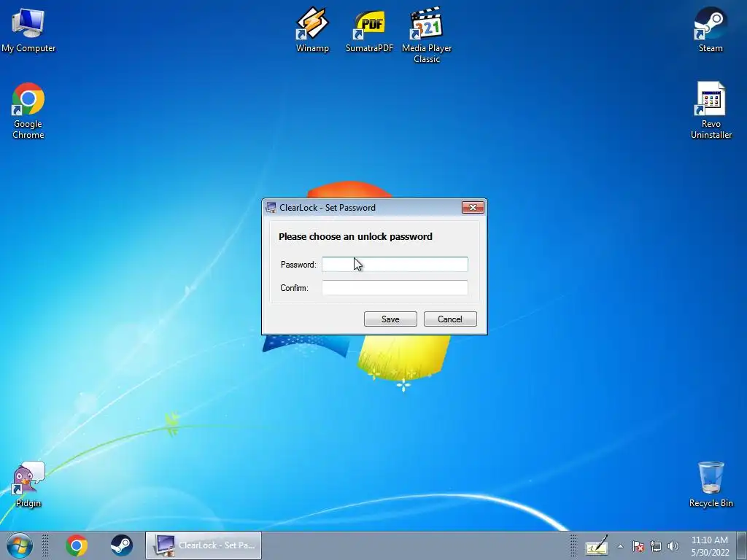Click the taskbar clock showing 11:10 AM
The height and width of the screenshot is (560, 747).
(x=710, y=546)
